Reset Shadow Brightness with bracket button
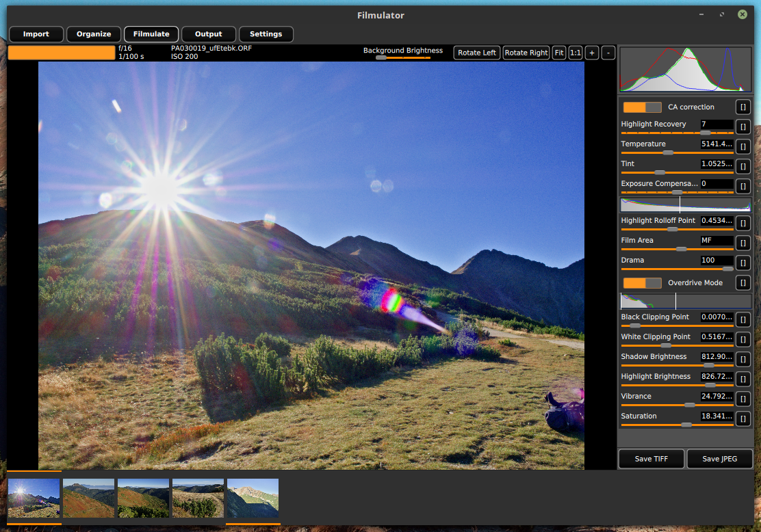 743,360
